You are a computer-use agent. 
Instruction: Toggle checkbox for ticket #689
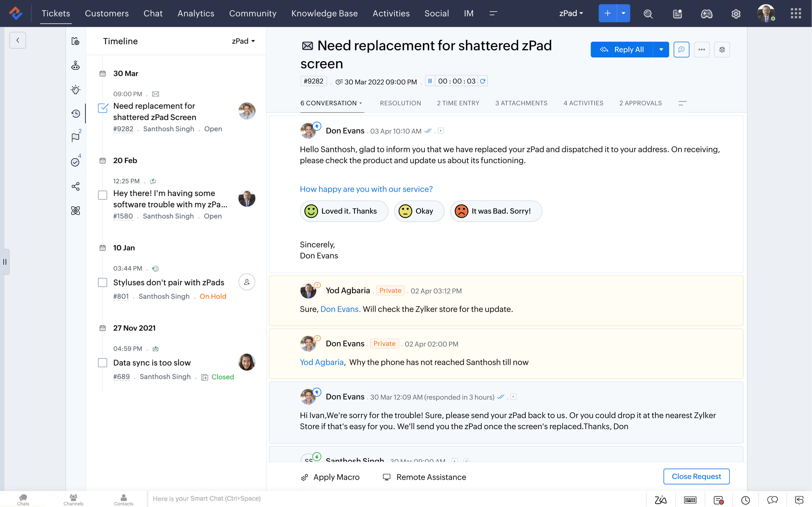pos(102,362)
